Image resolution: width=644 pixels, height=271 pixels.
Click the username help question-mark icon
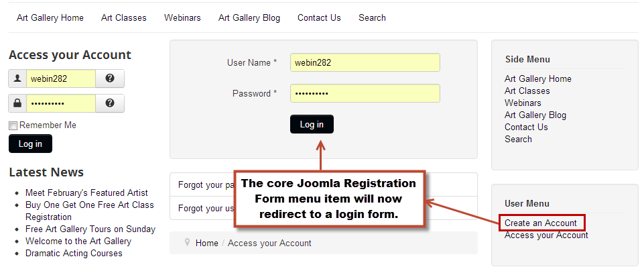tap(110, 78)
